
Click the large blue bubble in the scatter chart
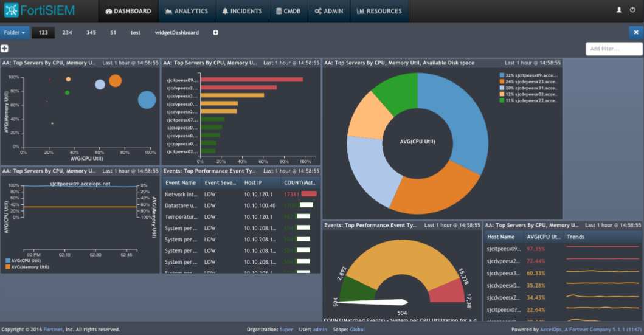click(x=147, y=100)
